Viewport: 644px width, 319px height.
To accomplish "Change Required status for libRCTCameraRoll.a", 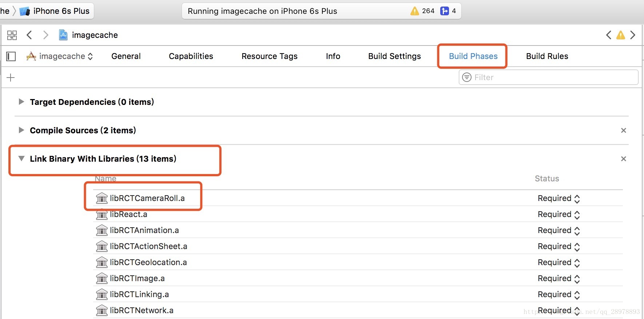I will click(558, 198).
